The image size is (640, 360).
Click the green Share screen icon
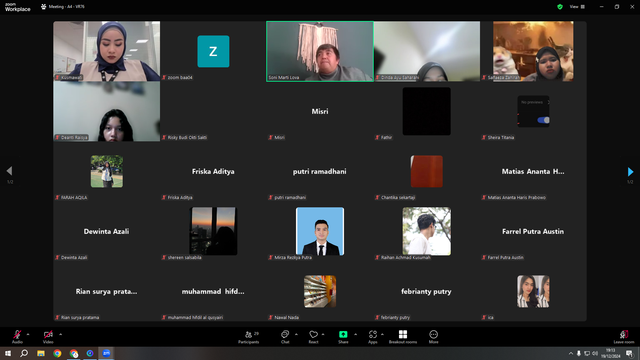pos(343,334)
